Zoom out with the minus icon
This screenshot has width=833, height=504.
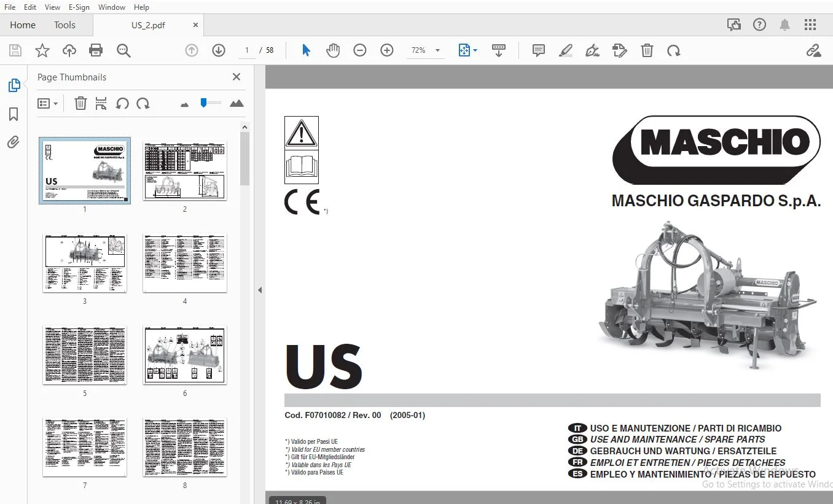click(360, 50)
